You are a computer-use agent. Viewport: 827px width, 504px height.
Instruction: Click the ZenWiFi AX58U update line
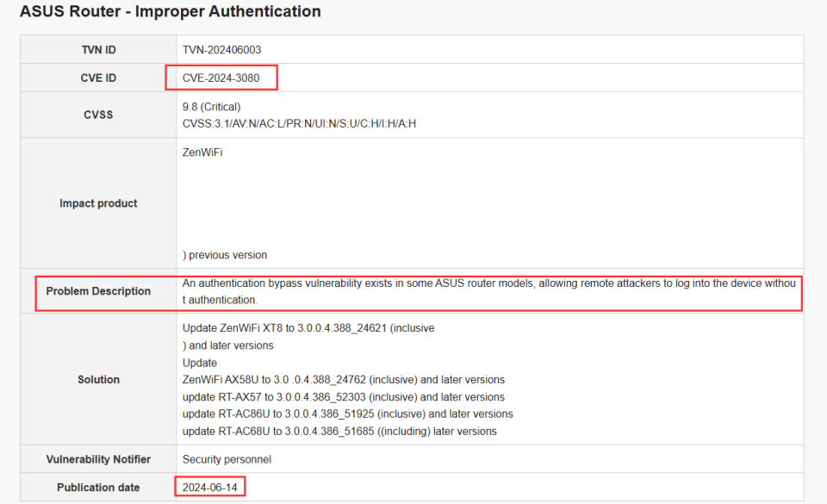tap(344, 380)
